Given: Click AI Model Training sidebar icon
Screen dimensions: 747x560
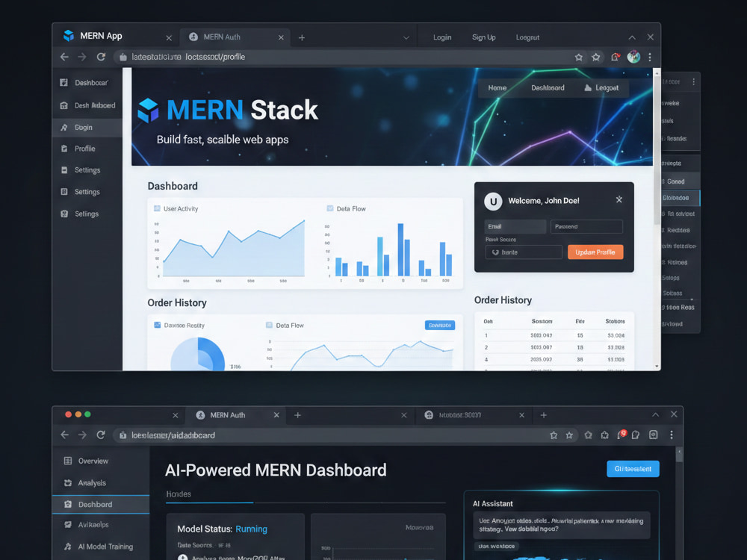Looking at the screenshot, I should tap(68, 547).
